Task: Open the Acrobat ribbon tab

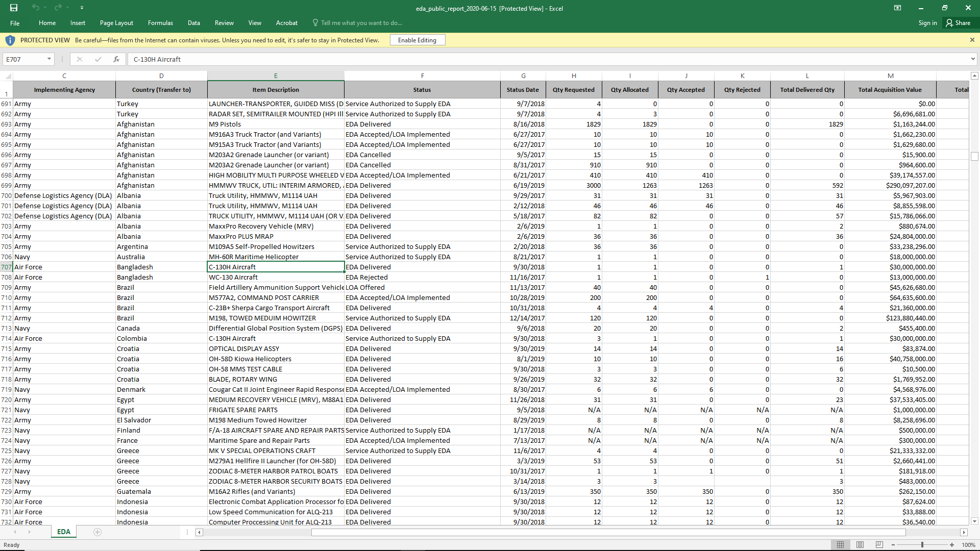Action: coord(286,23)
